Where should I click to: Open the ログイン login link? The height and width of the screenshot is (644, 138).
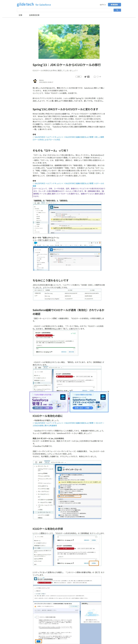[x=103, y=5]
